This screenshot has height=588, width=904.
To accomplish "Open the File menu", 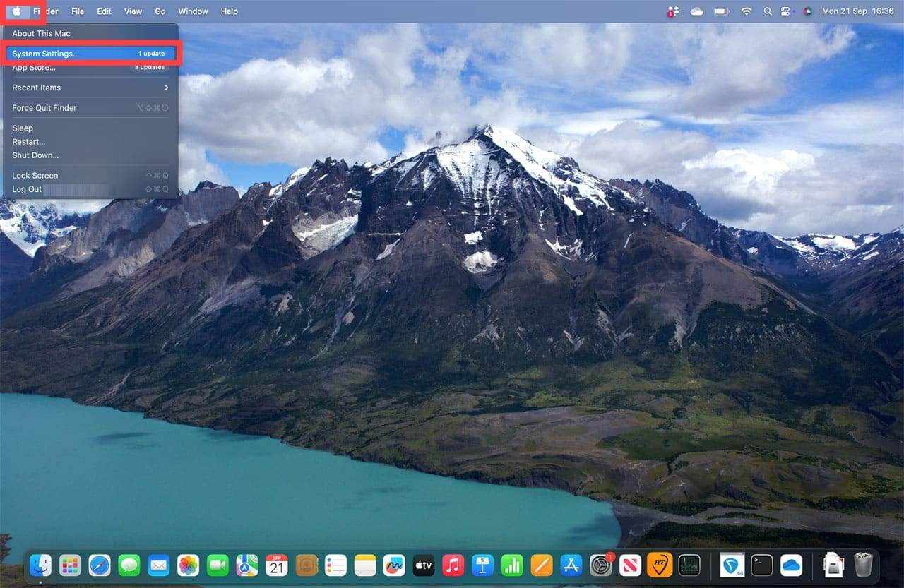I will pos(78,11).
